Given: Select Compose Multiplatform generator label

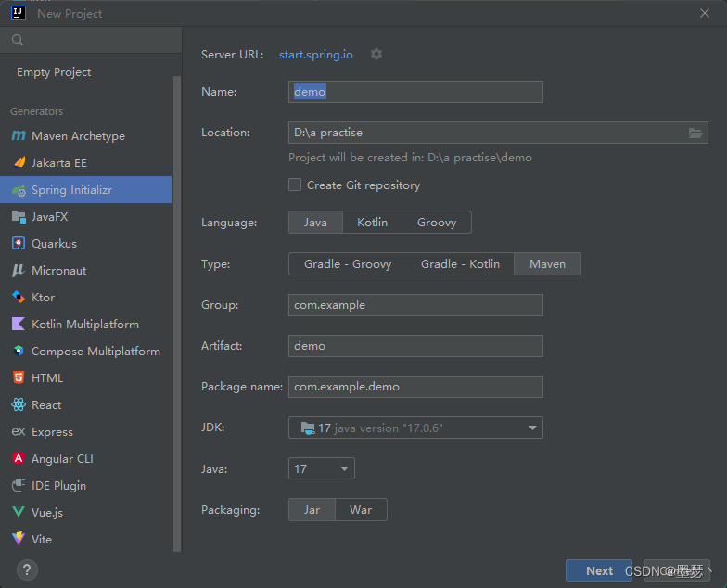Looking at the screenshot, I should (96, 351).
